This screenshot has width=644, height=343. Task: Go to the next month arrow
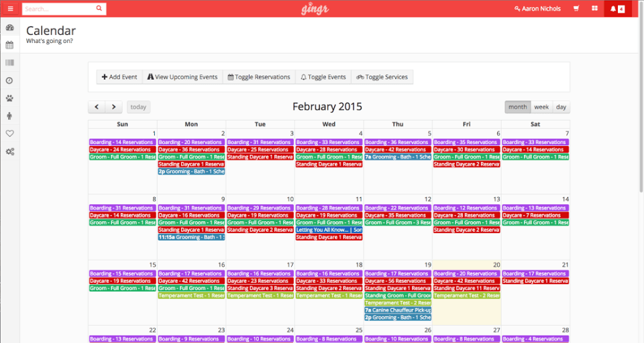tap(114, 107)
